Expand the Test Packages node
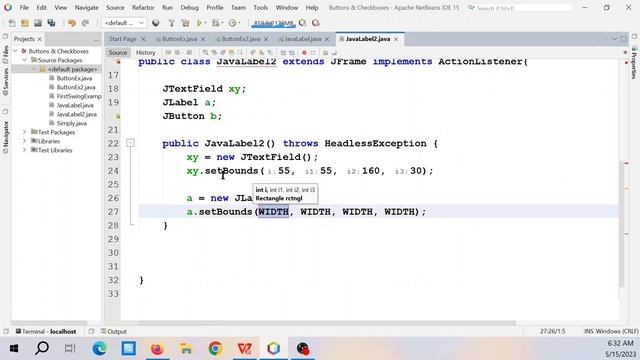640x360 pixels. (x=24, y=132)
